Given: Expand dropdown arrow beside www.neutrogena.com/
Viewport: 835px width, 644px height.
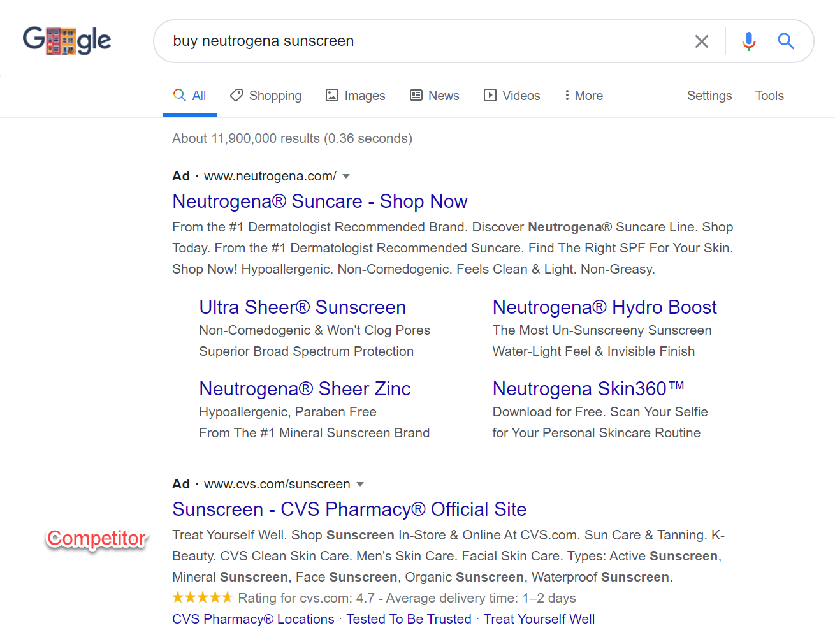Looking at the screenshot, I should coord(346,176).
